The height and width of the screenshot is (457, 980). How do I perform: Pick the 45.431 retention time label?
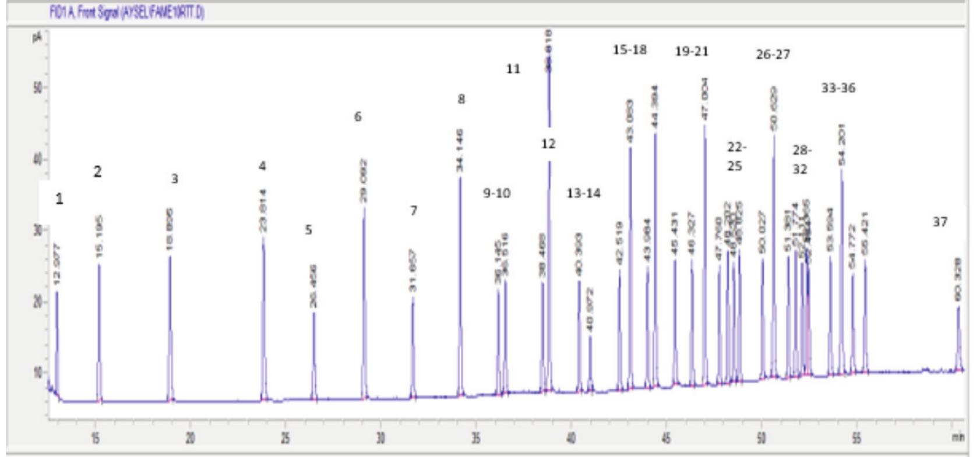(x=675, y=233)
